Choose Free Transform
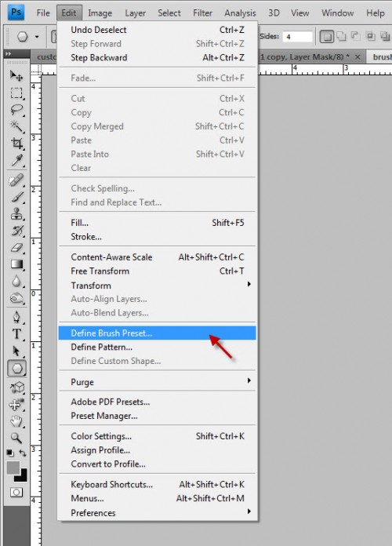 158,271
